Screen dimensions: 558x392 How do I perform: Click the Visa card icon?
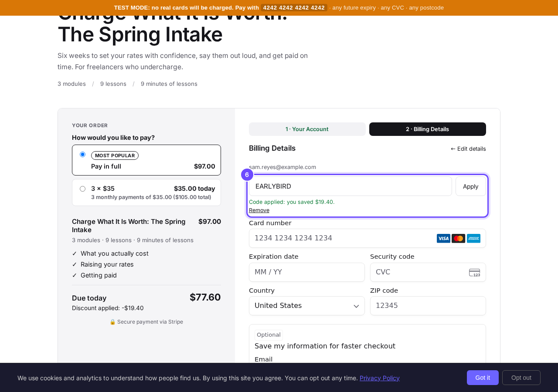[443, 238]
